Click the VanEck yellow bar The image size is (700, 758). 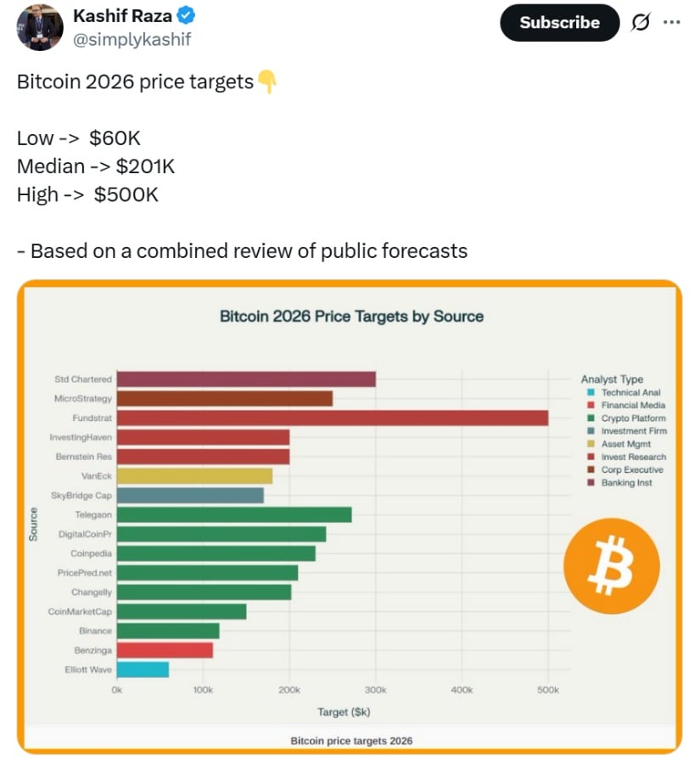194,476
